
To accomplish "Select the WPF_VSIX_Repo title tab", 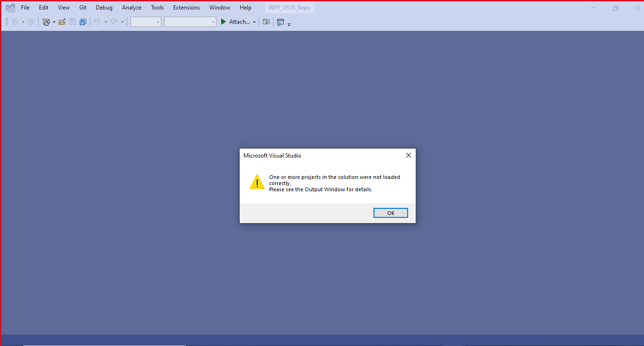I will click(x=289, y=7).
